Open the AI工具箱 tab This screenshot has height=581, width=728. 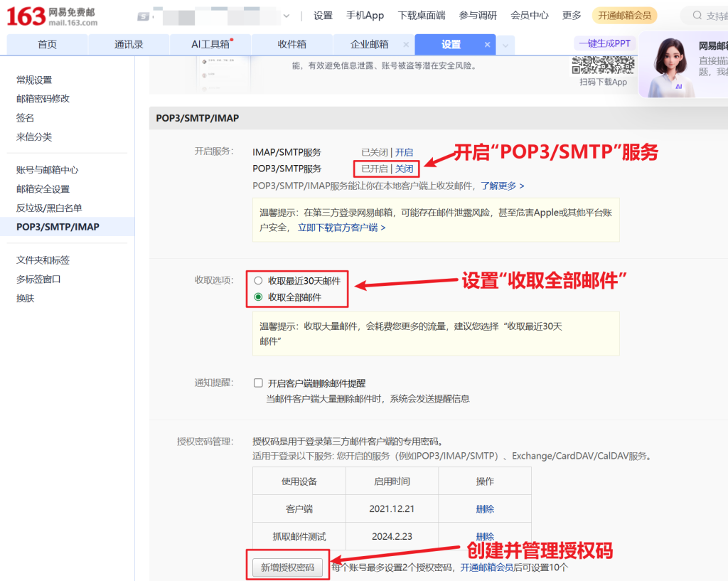(210, 44)
